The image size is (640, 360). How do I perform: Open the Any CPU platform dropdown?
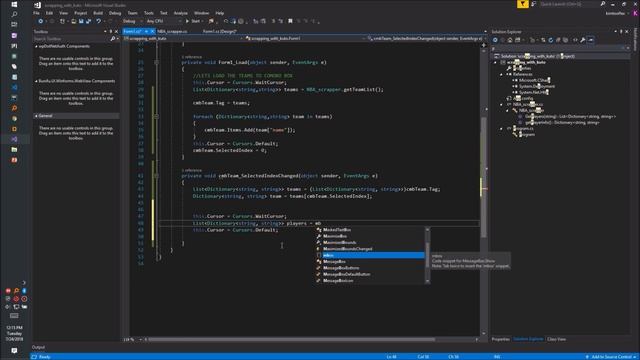163,21
